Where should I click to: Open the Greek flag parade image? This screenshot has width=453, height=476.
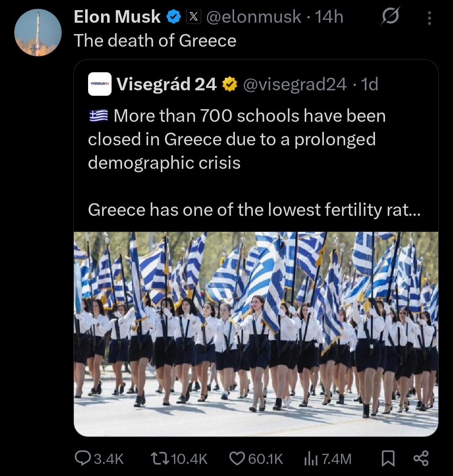(x=256, y=334)
